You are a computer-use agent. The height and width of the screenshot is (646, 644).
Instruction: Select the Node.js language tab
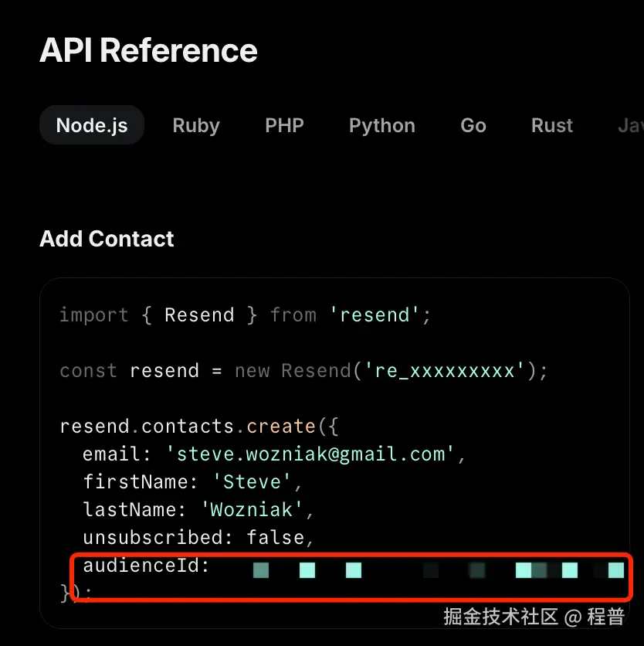pos(91,125)
